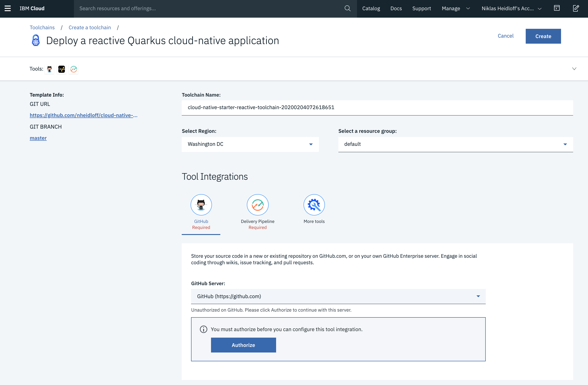
Task: Expand the Manage menu
Action: coord(456,8)
